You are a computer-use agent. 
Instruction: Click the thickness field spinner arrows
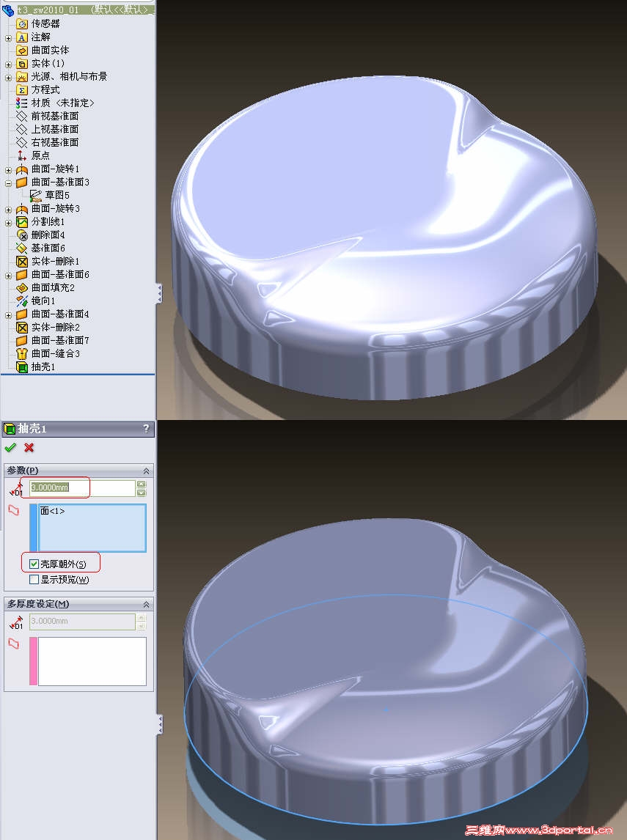141,487
